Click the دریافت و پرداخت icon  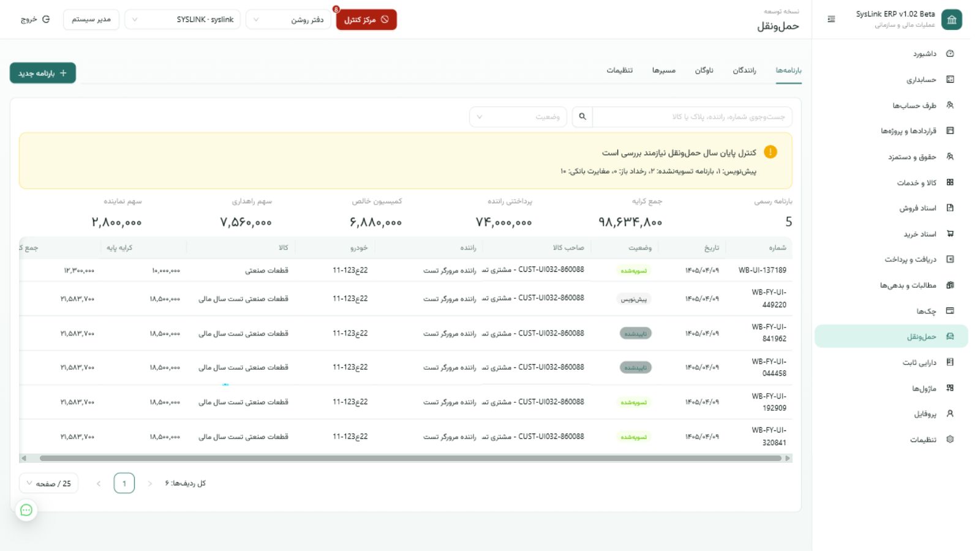[x=950, y=260]
